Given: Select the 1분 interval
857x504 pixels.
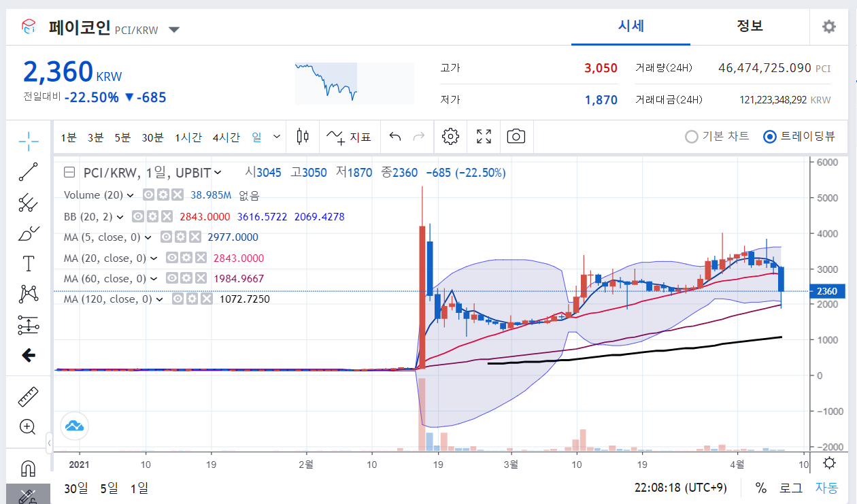Looking at the screenshot, I should [x=69, y=137].
